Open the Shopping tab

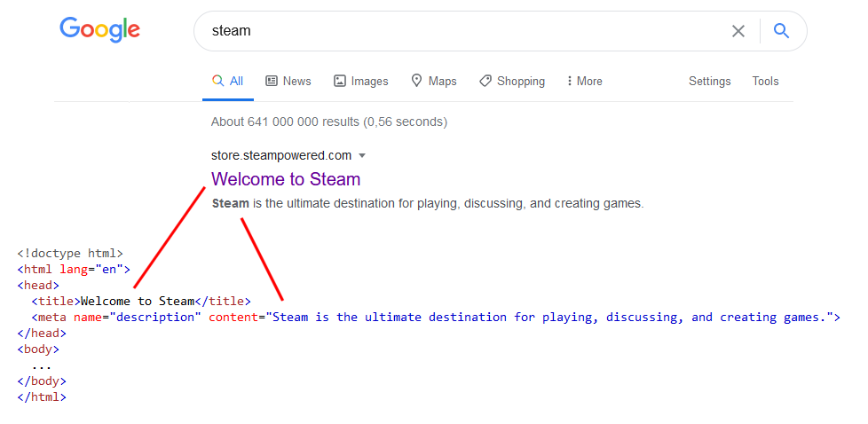tap(511, 82)
